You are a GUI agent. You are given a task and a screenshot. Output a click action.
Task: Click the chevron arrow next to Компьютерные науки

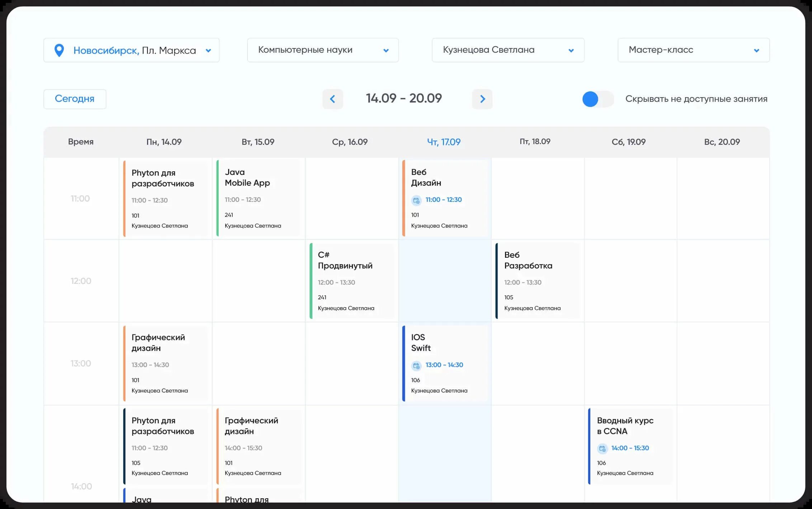386,51
